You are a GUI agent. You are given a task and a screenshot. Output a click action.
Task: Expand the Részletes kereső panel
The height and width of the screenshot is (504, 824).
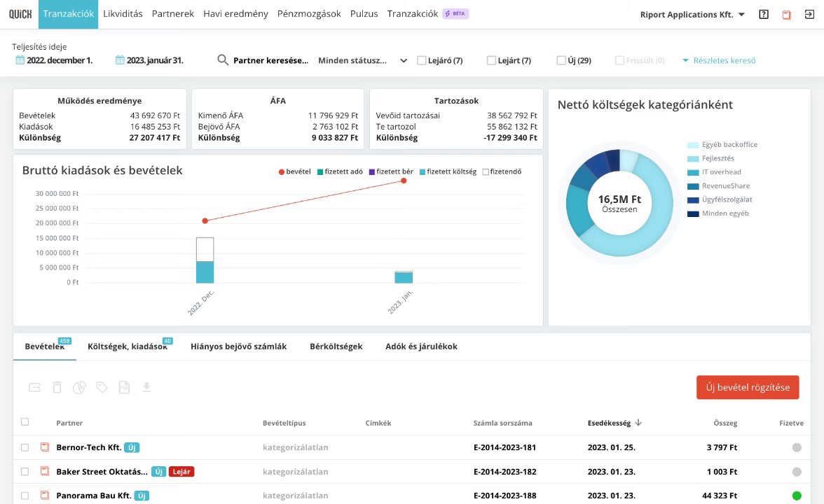click(x=719, y=60)
